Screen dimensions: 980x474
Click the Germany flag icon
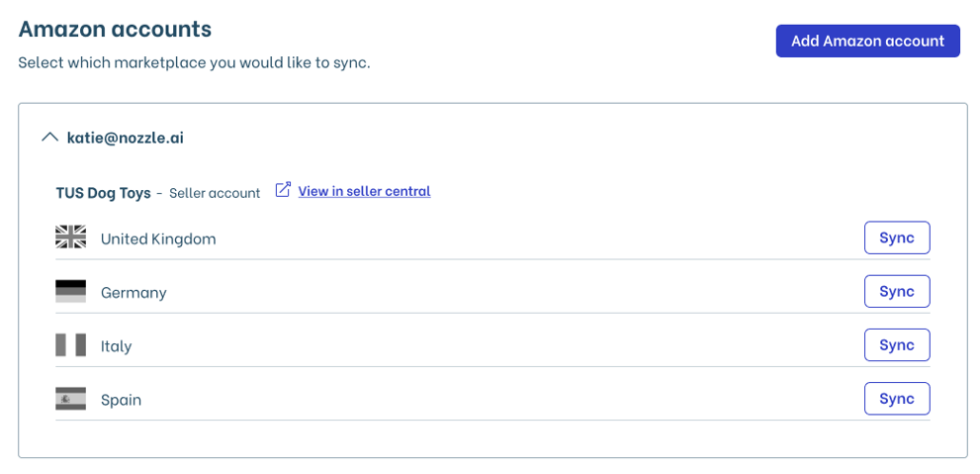tap(71, 292)
